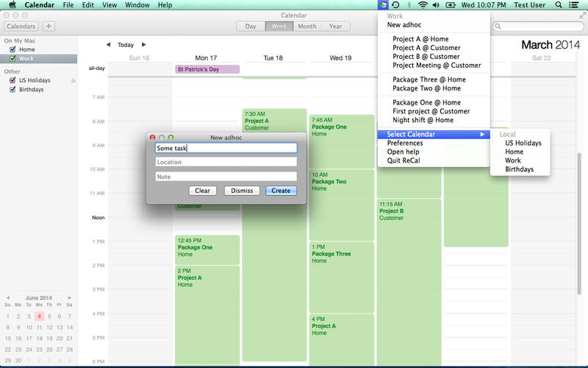588x368 pixels.
Task: Open the Apple menu
Action: coord(12,5)
